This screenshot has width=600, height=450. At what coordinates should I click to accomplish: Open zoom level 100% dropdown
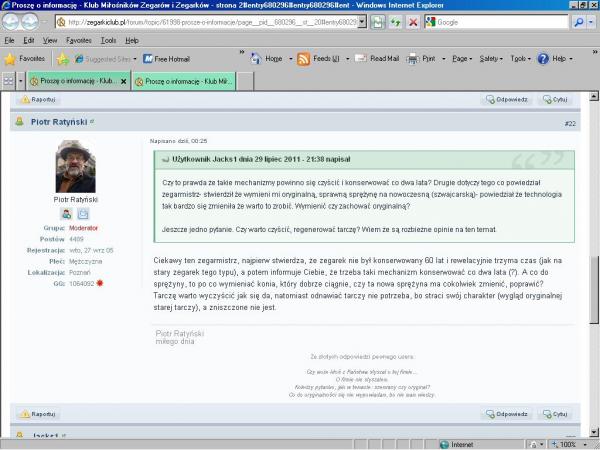[x=586, y=445]
